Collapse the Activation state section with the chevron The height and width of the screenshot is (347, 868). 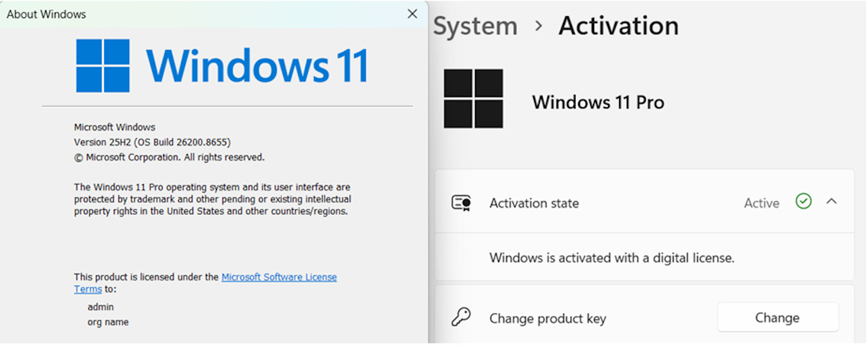832,202
